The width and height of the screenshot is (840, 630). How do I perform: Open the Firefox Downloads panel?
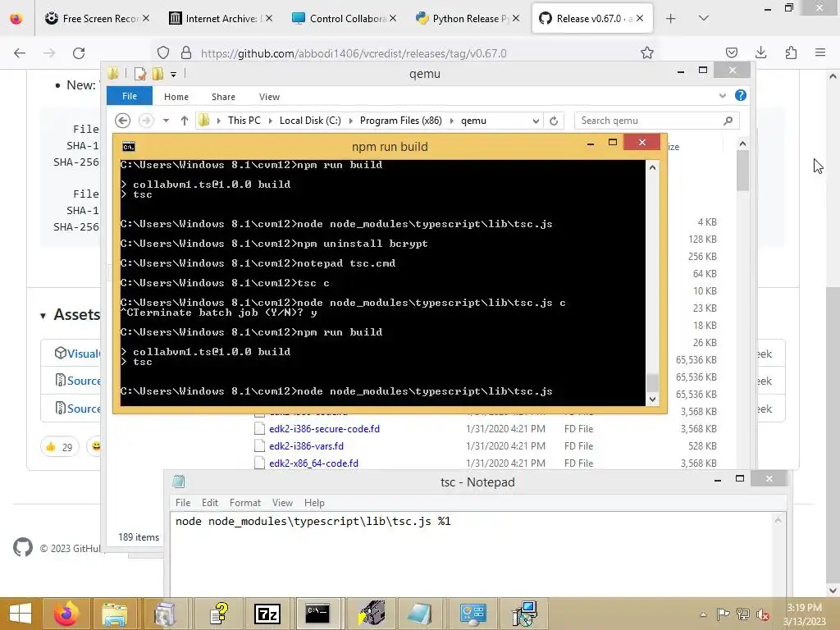pos(760,52)
